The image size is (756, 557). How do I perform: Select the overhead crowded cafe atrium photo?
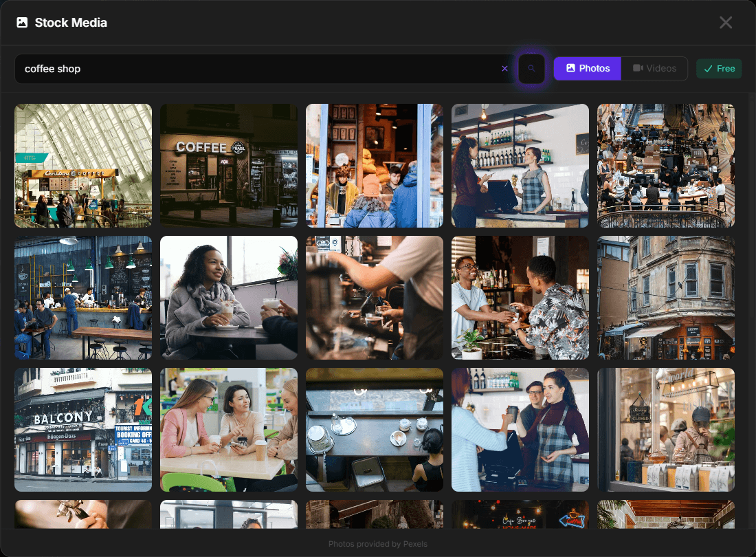pos(666,166)
